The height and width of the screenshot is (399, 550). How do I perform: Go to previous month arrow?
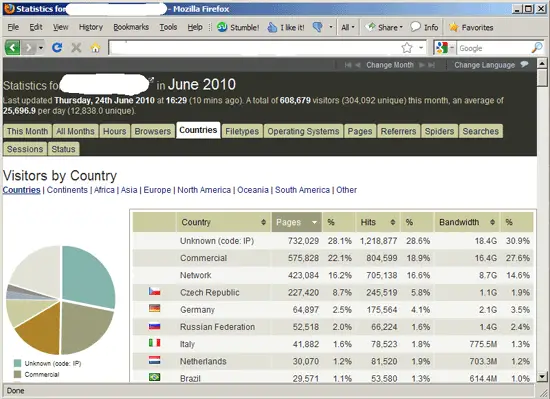coord(358,65)
